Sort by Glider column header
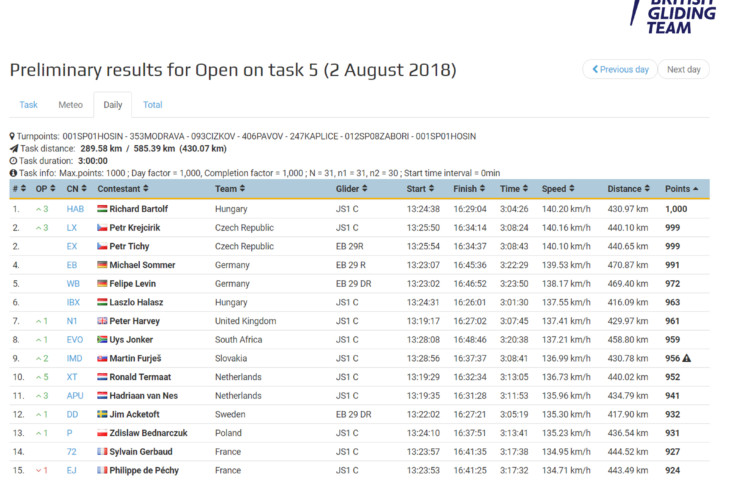The height and width of the screenshot is (500, 730). point(349,188)
